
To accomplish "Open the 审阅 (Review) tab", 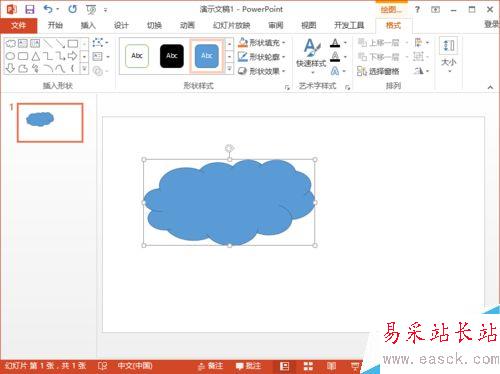I will pyautogui.click(x=276, y=25).
